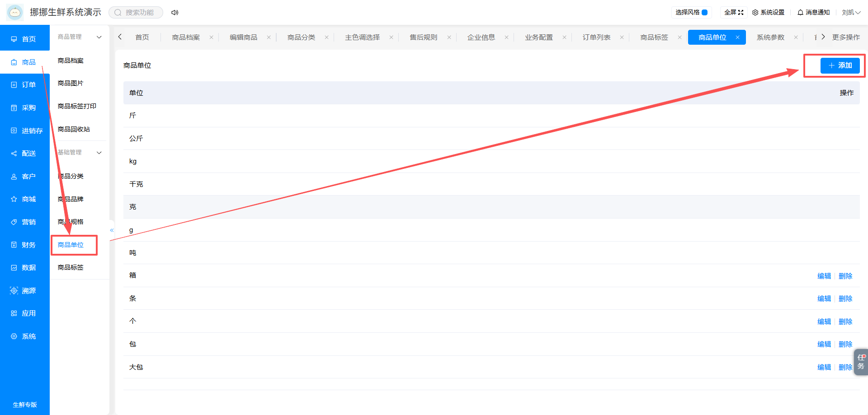
Task: Collapse the submenu panel with double-arrow handle
Action: (112, 230)
